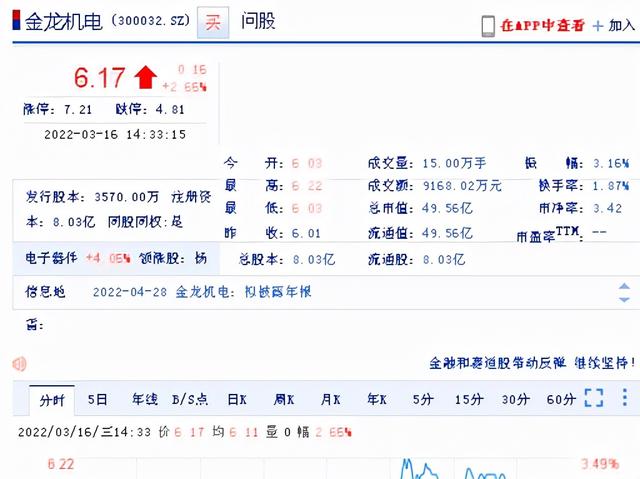
Task: Click the timestamp 2022-03-16 14:33:15
Action: coord(115,134)
